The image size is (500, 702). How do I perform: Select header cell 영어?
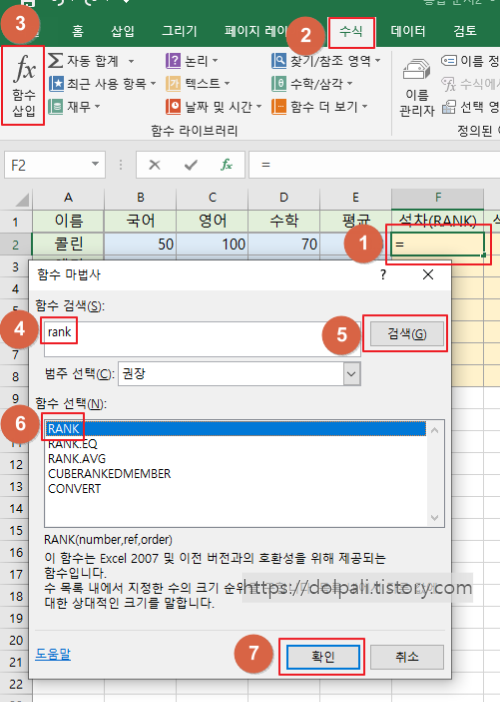(212, 221)
